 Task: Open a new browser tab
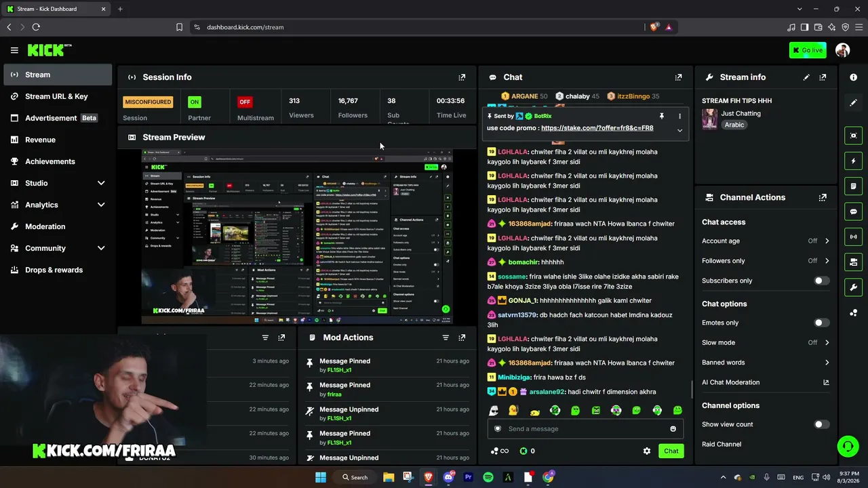tap(120, 9)
